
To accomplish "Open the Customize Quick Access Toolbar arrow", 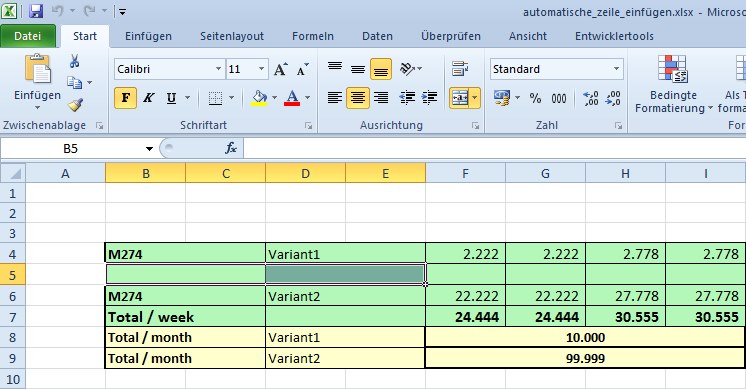I will tap(122, 12).
